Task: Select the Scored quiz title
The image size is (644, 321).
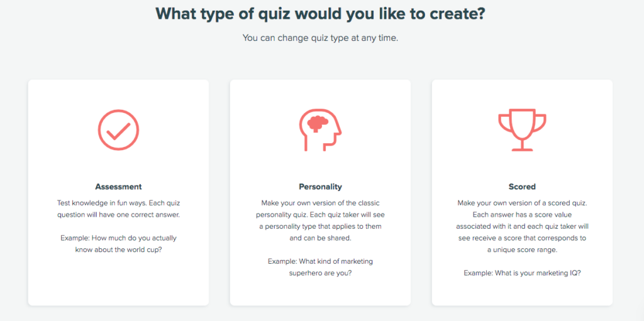Action: tap(522, 187)
